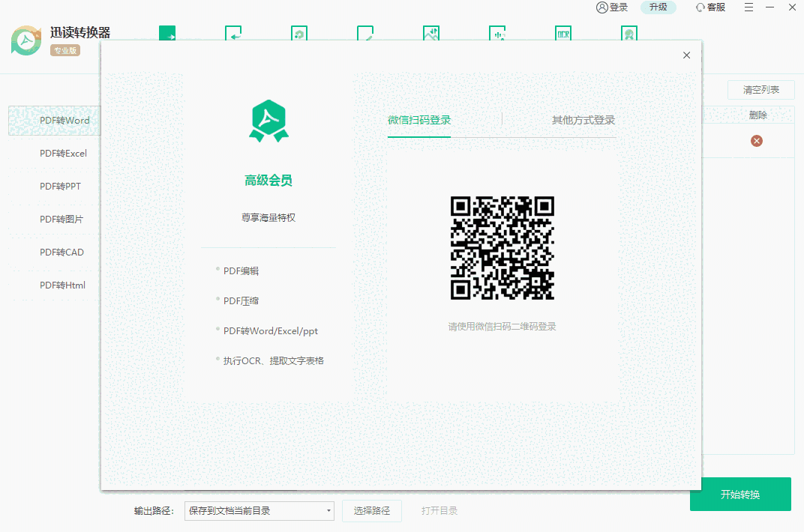This screenshot has height=532, width=804.
Task: Open the OCR text recognition tool
Action: pyautogui.click(x=563, y=34)
